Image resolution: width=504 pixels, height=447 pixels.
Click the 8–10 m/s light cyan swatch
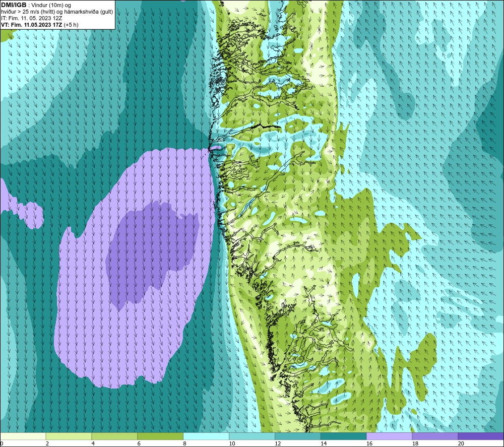pos(206,436)
